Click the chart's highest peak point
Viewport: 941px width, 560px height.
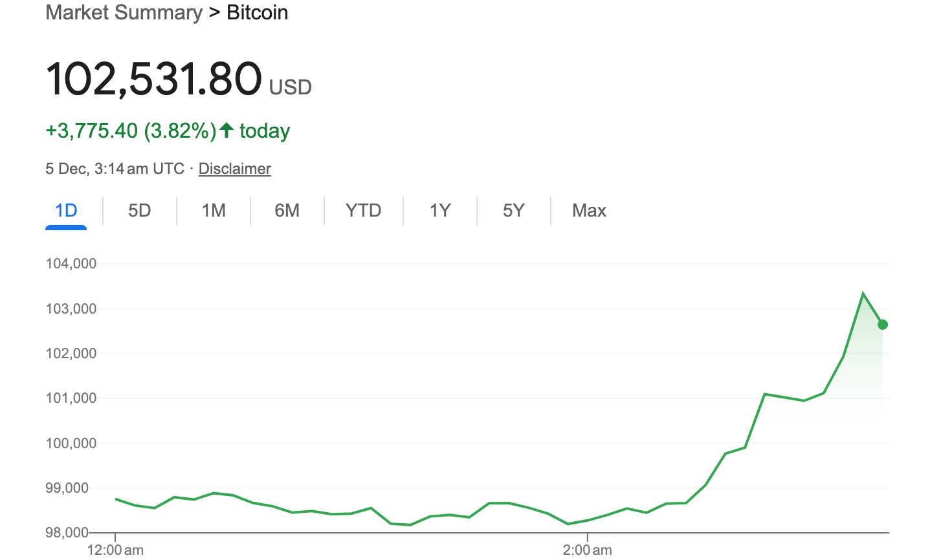click(863, 294)
